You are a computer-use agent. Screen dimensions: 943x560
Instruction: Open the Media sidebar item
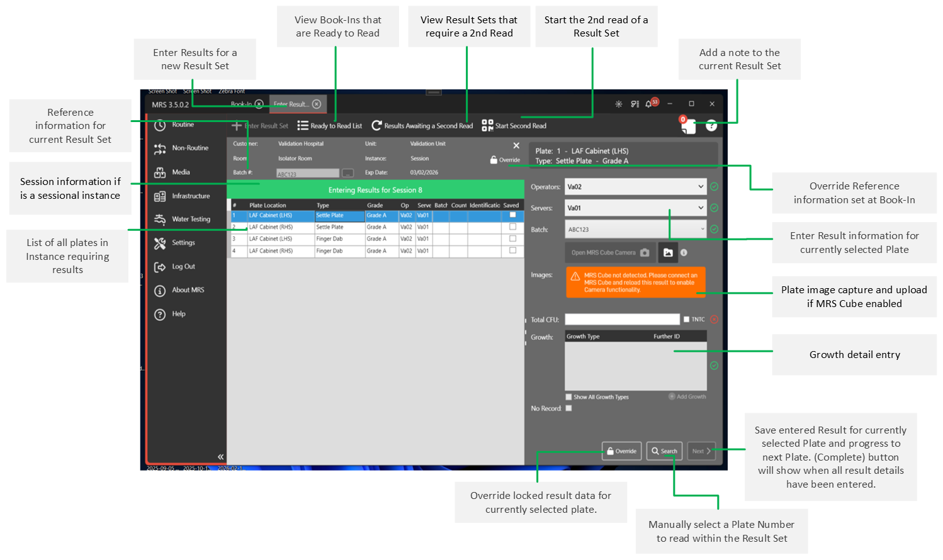[x=180, y=172]
